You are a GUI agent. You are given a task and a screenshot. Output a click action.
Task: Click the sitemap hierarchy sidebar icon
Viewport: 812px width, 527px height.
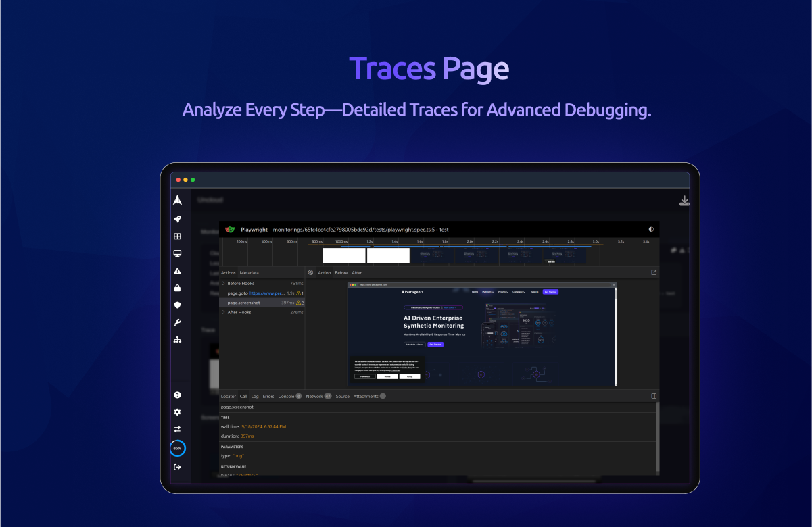pos(178,339)
